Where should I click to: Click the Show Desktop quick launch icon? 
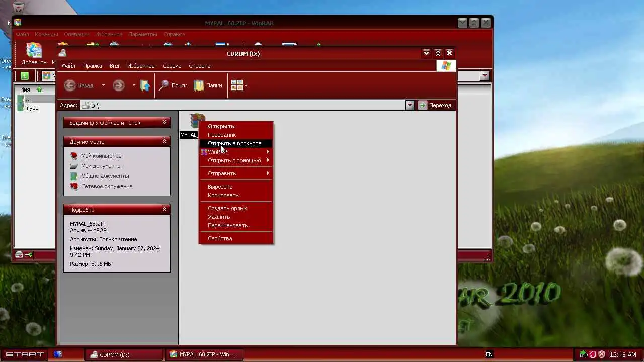[x=58, y=354]
